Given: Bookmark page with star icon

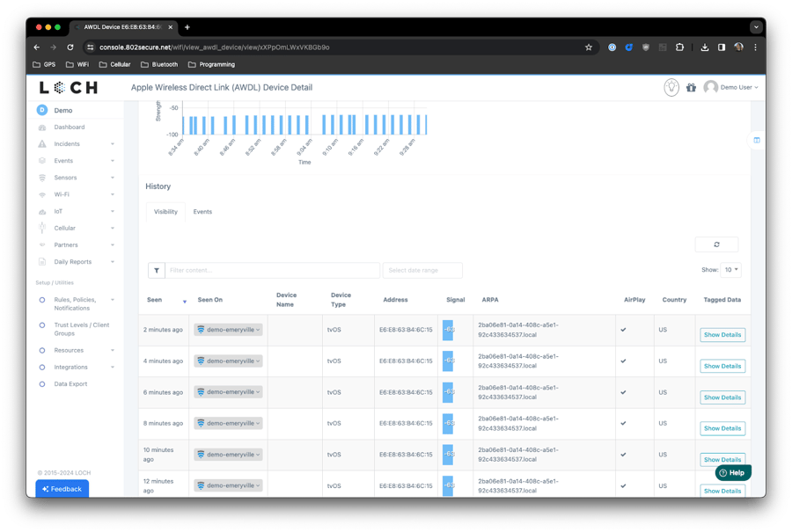Looking at the screenshot, I should click(x=588, y=47).
